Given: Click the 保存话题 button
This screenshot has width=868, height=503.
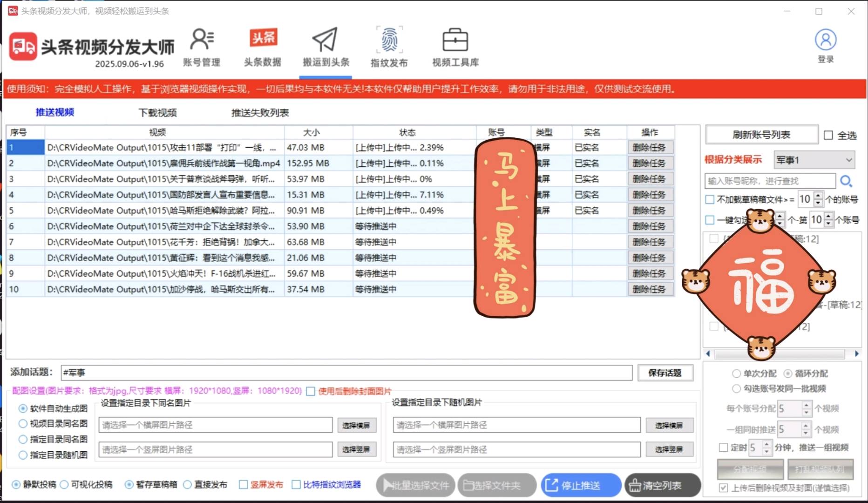Looking at the screenshot, I should (x=665, y=373).
